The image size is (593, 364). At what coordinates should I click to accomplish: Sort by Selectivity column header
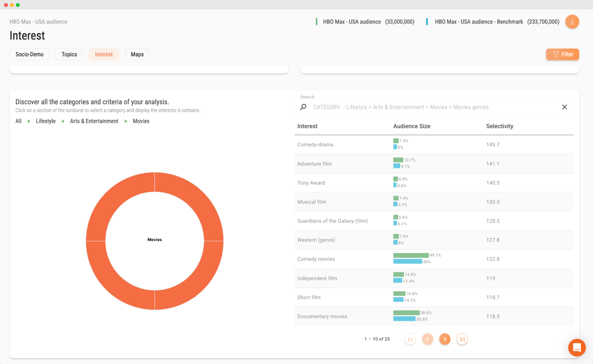point(500,126)
